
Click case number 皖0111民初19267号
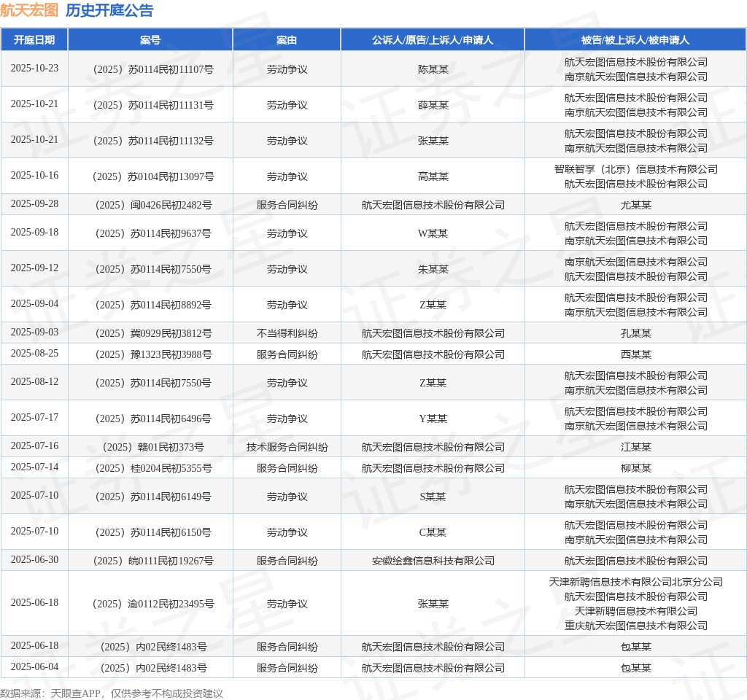[153, 561]
